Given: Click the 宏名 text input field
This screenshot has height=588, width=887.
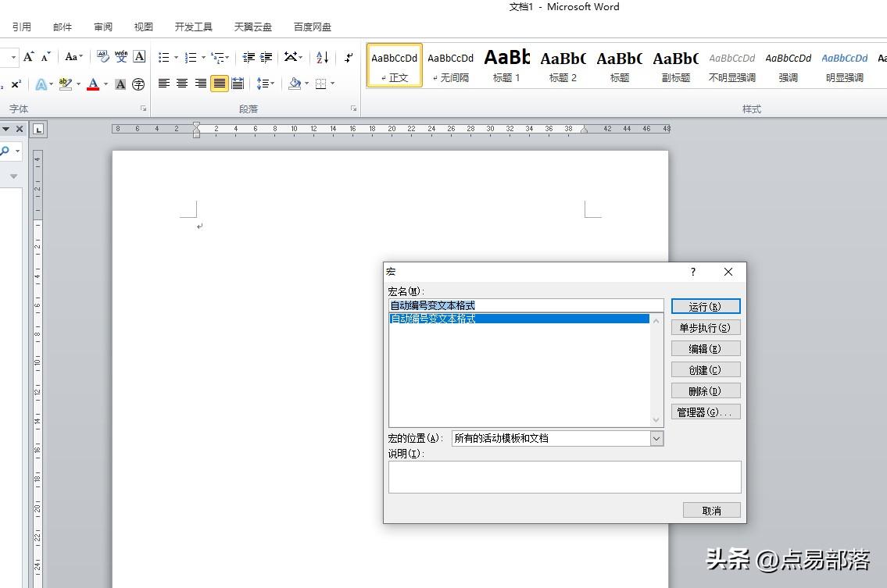Looking at the screenshot, I should [525, 305].
